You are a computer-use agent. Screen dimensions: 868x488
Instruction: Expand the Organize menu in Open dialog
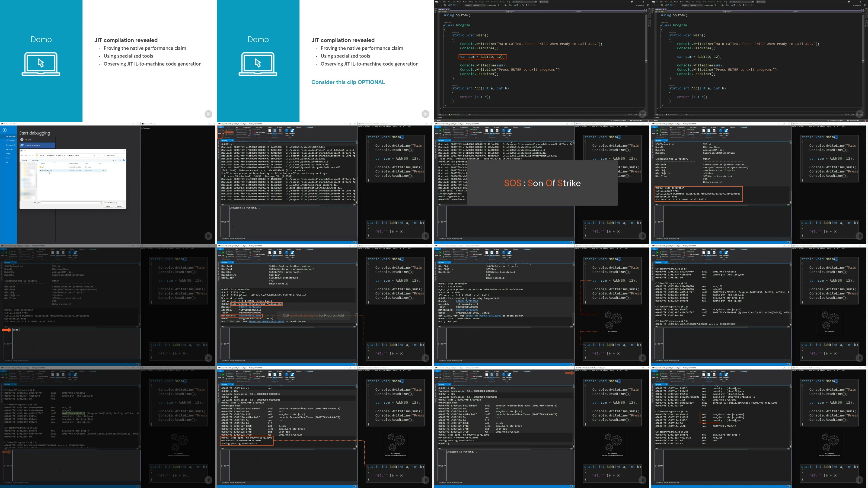click(x=25, y=160)
